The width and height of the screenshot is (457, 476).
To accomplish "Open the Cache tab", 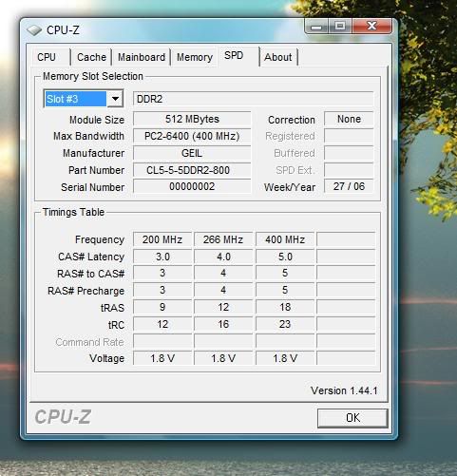I will [x=91, y=57].
